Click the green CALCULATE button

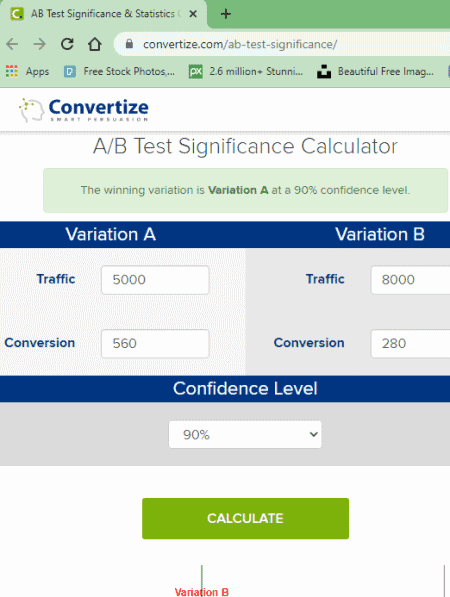pos(245,518)
